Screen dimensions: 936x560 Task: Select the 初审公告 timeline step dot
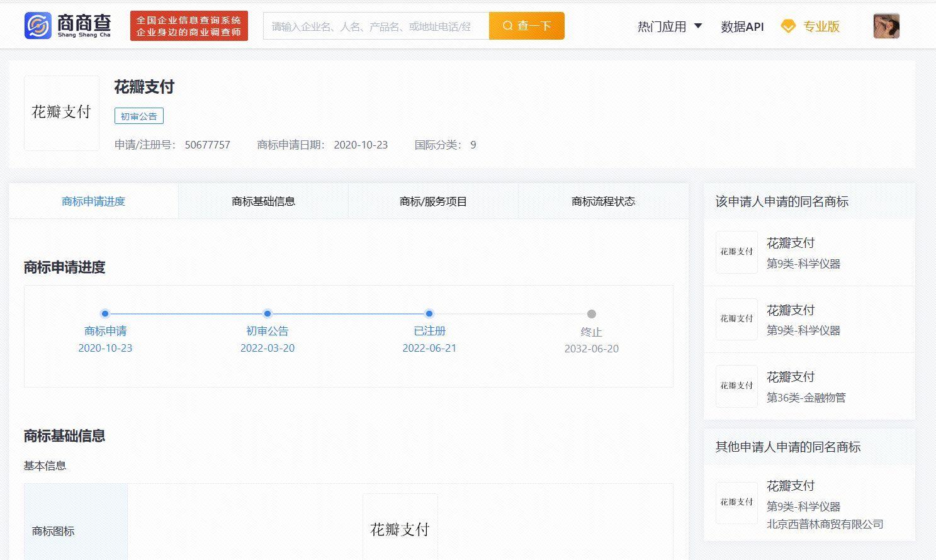pos(268,313)
